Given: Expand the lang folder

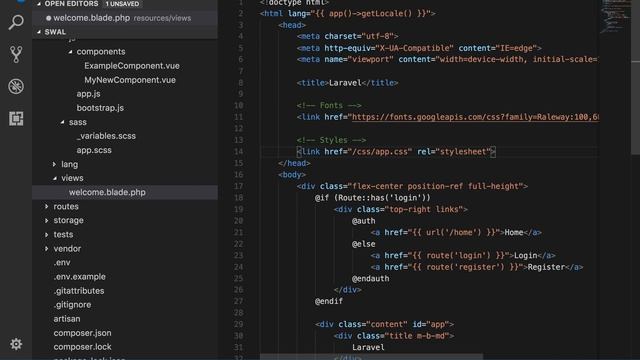Looking at the screenshot, I should (x=54, y=164).
